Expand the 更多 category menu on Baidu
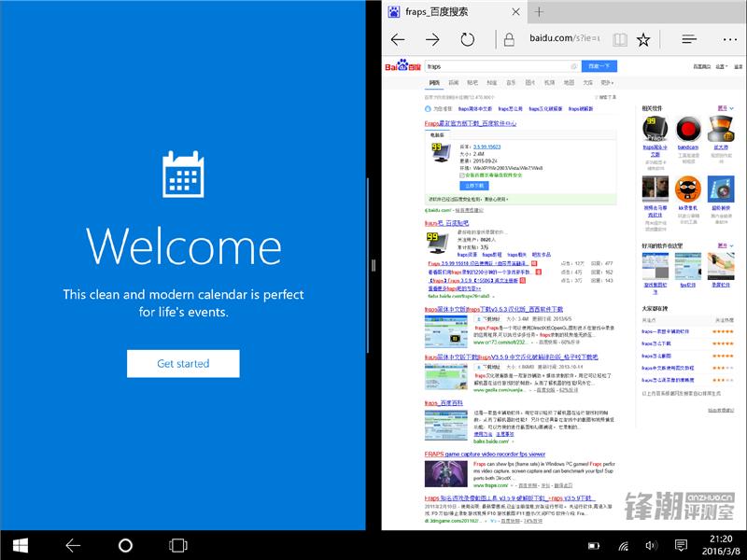The image size is (747, 560). pos(605,81)
